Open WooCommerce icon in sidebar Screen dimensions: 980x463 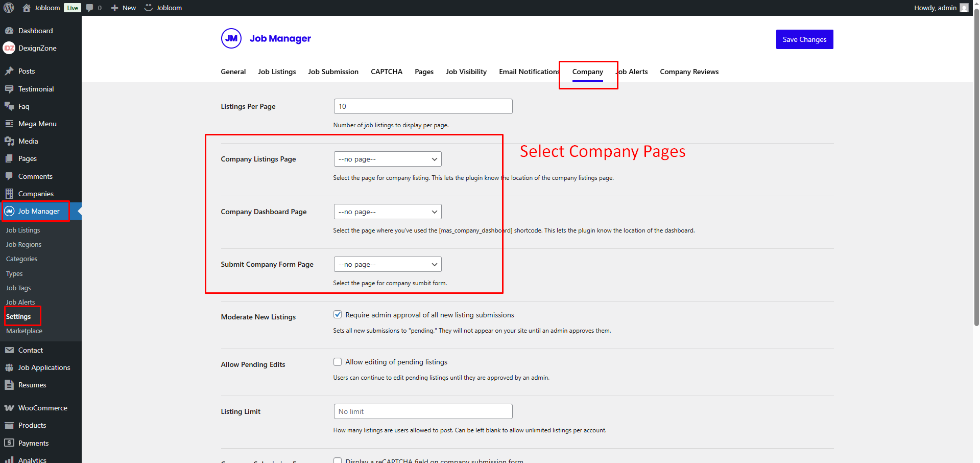click(9, 408)
